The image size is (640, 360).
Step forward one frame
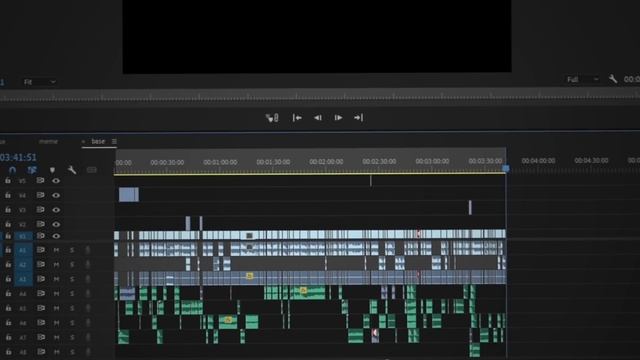[x=338, y=118]
